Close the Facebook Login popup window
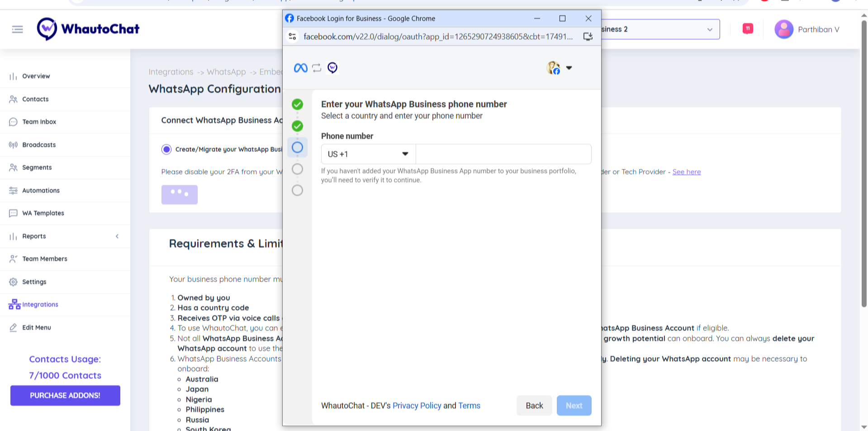868x431 pixels. pyautogui.click(x=588, y=19)
